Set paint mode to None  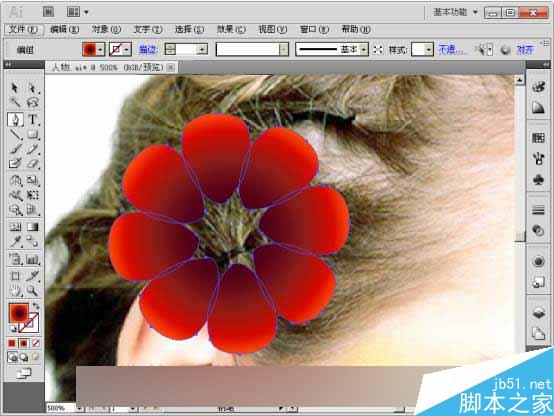(35, 343)
